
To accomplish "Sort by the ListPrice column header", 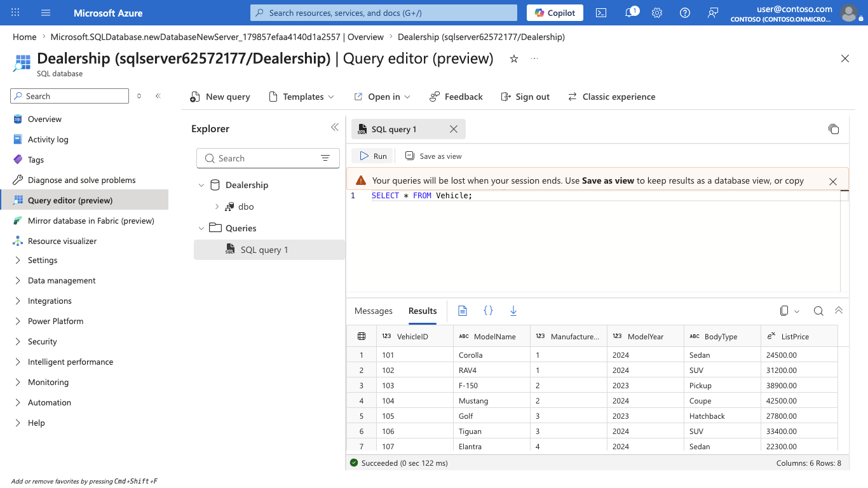I will click(799, 336).
